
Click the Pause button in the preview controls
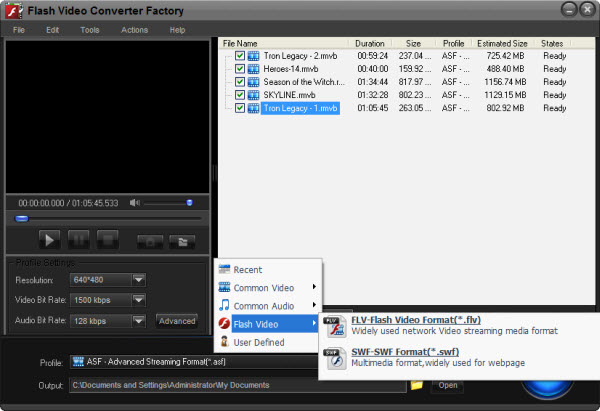[x=78, y=240]
